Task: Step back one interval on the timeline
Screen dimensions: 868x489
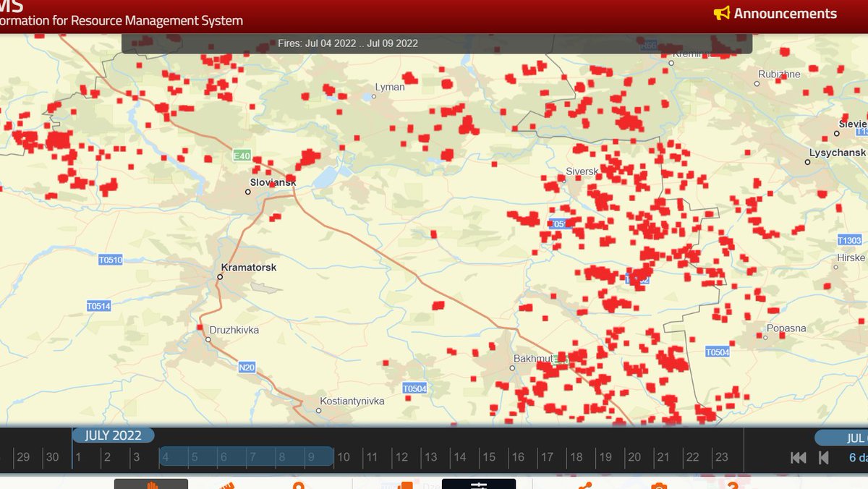Action: tap(824, 457)
